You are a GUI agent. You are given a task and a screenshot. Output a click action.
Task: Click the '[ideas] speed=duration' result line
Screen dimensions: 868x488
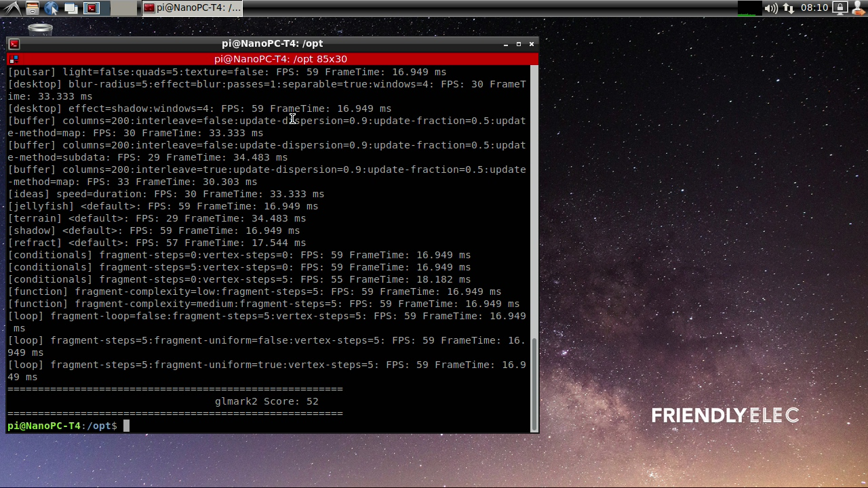click(x=166, y=194)
